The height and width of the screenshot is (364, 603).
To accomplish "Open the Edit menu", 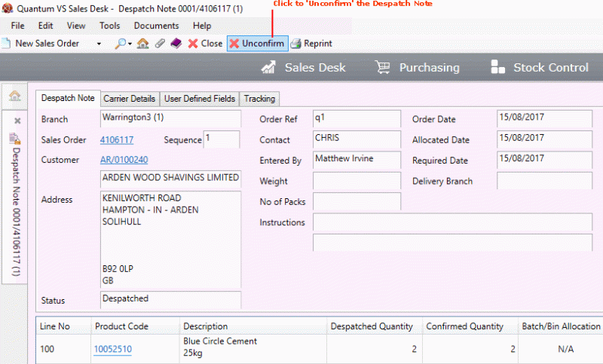I will pos(45,26).
